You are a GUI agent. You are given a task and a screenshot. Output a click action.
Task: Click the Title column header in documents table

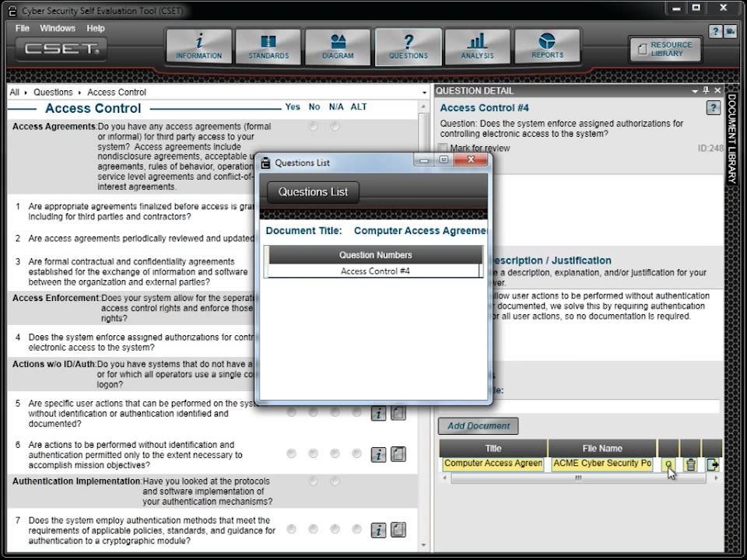click(493, 448)
